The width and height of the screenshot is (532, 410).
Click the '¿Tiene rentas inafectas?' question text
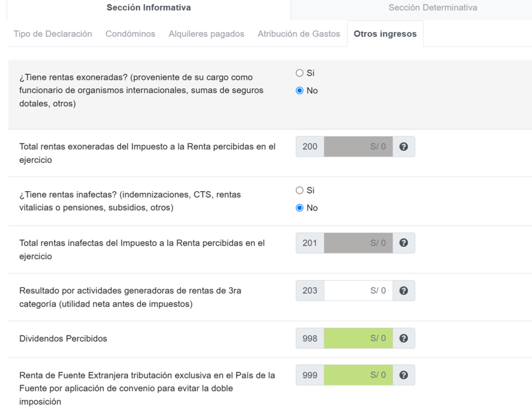click(x=130, y=201)
